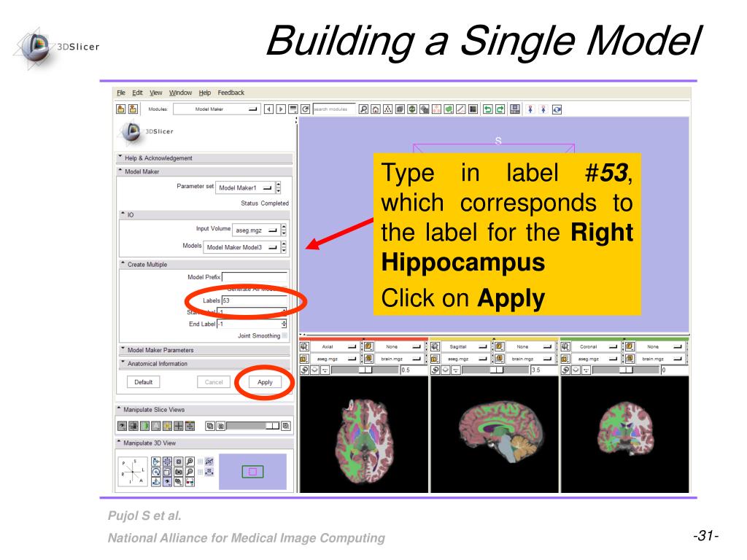Click the search magnifier icon in the toolbar
The height and width of the screenshot is (560, 747).
tap(364, 109)
